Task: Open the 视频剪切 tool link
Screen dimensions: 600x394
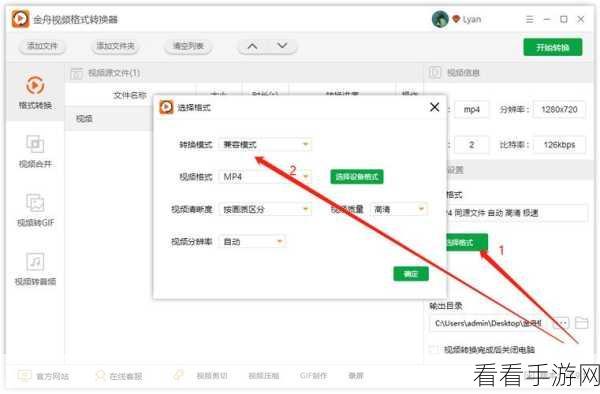Action: 212,376
